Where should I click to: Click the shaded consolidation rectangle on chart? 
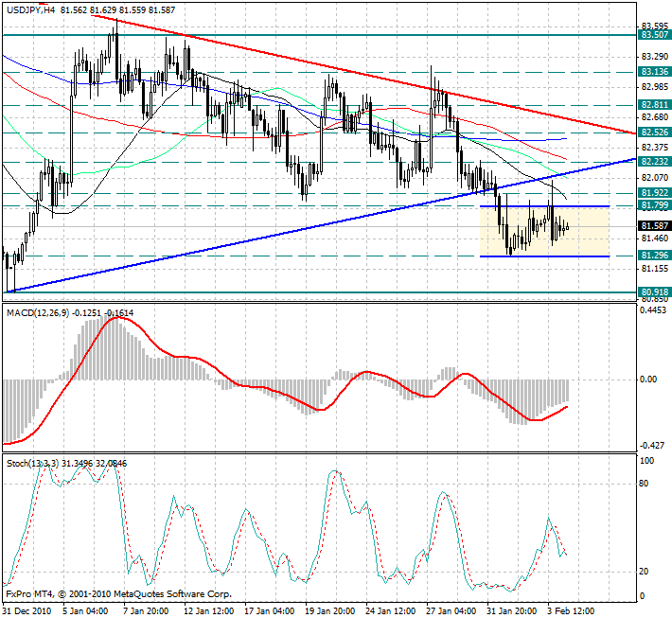pyautogui.click(x=544, y=232)
